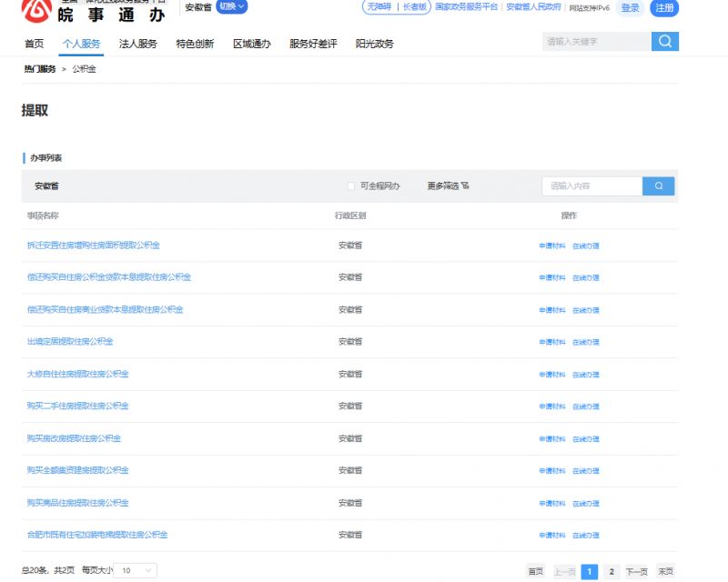This screenshot has width=728, height=582.
Task: Select the 阳光政务 navigation tab
Action: pyautogui.click(x=374, y=44)
